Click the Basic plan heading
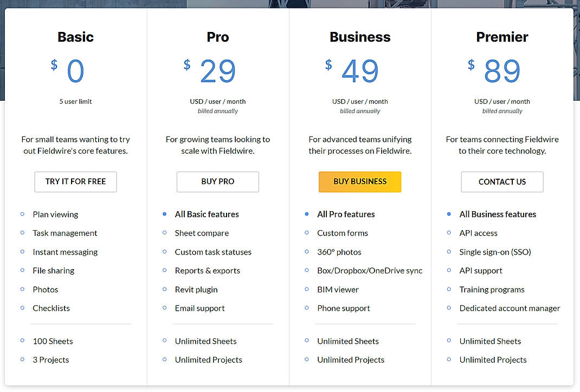The width and height of the screenshot is (580, 392). coord(75,37)
